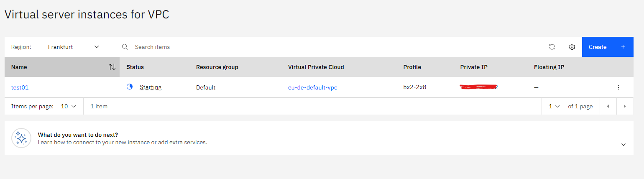Click the bx2-2x8 profile value
644x179 pixels.
[x=414, y=87]
